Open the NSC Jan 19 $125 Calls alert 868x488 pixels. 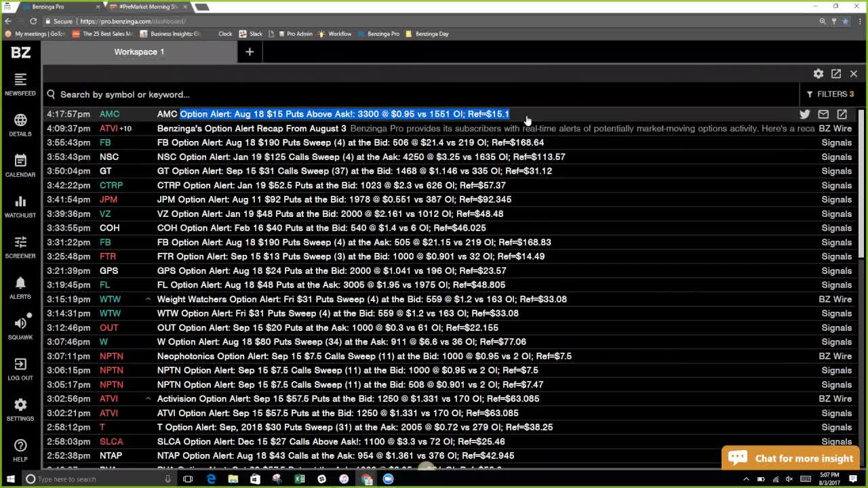[361, 157]
